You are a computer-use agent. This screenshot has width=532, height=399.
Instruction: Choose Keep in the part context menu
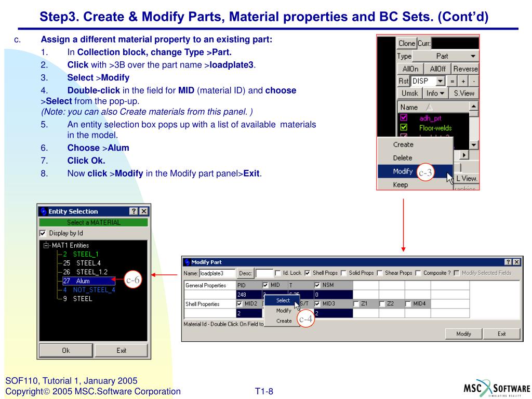[415, 184]
